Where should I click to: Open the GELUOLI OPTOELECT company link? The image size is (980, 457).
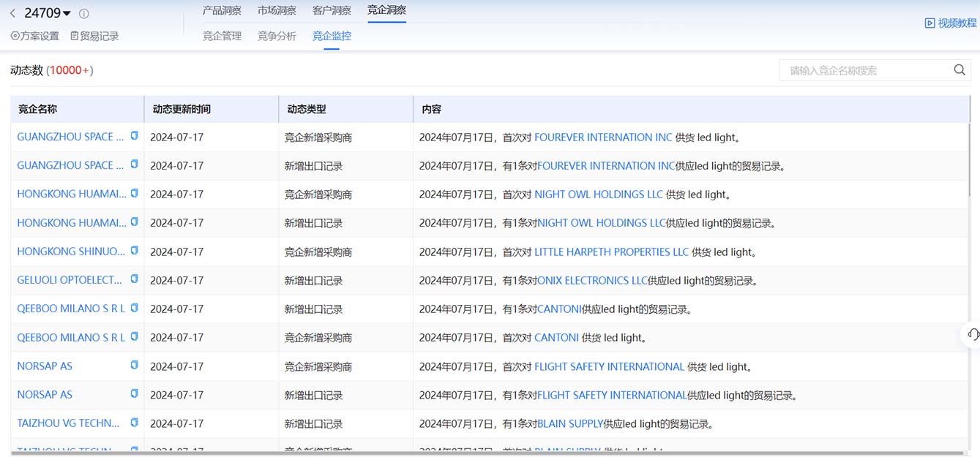[x=70, y=280]
